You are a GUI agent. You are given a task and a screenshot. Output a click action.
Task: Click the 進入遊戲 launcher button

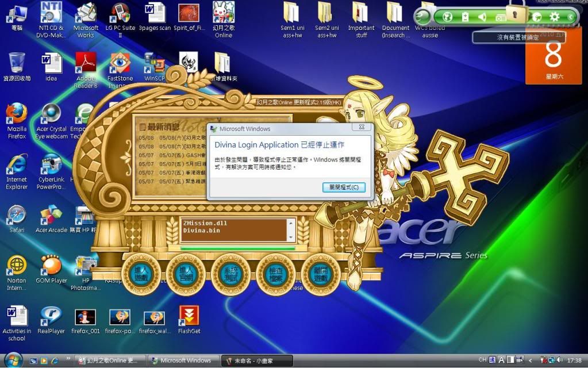141,274
